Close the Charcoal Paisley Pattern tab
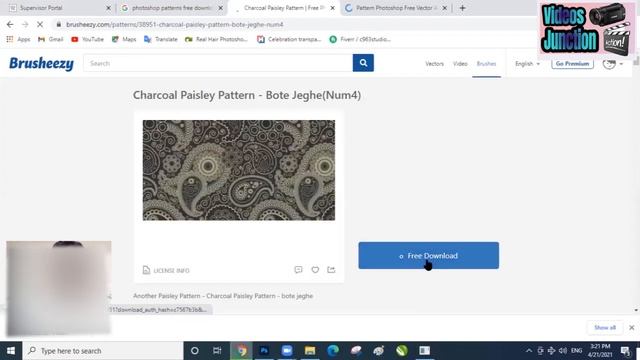640x360 pixels. coord(332,8)
